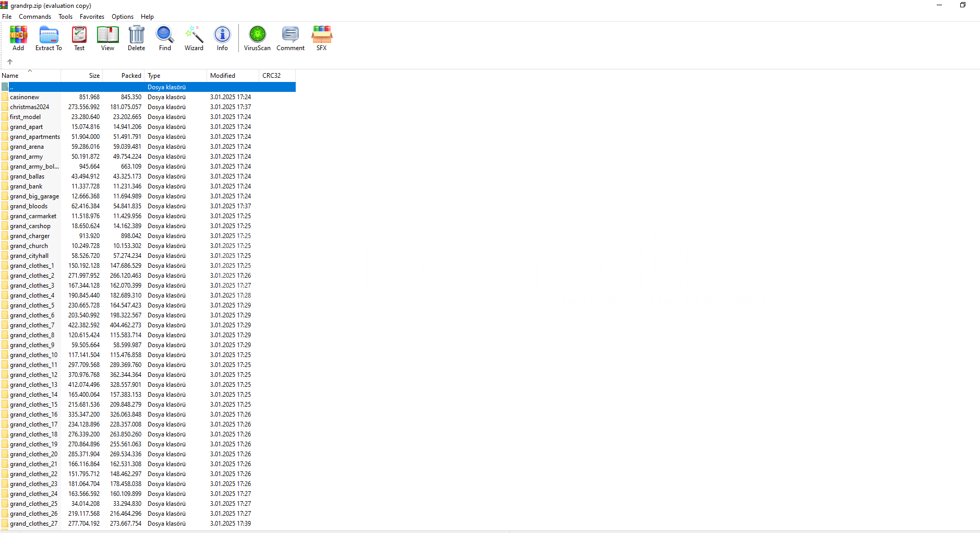Convert archive with SFX tool
The image size is (980, 533).
322,38
